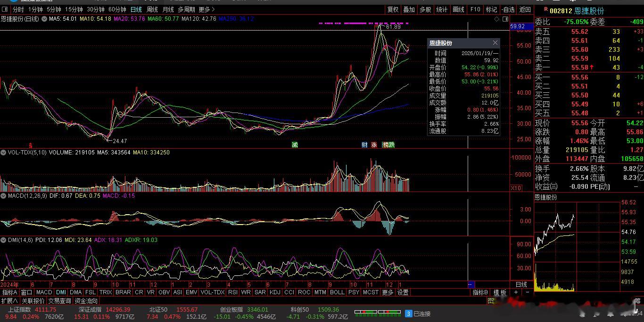
Task: Select the BOLL indicator tab
Action: (x=337, y=292)
